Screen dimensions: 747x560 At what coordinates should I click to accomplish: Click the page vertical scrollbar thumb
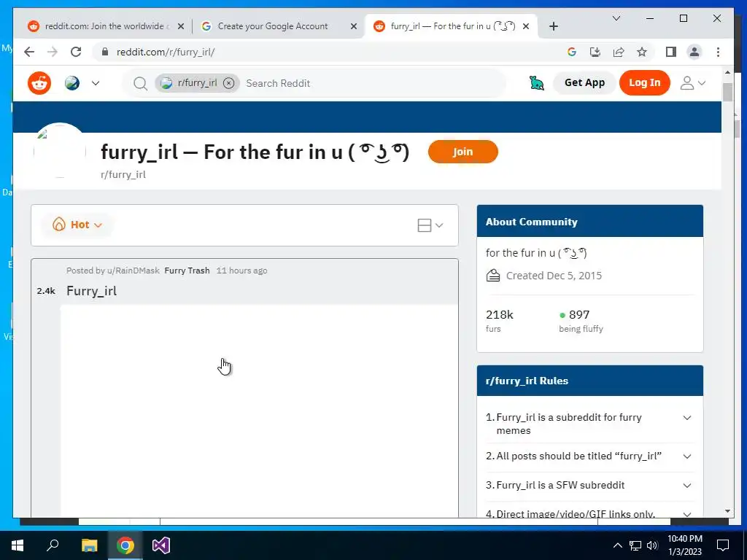pos(727,92)
